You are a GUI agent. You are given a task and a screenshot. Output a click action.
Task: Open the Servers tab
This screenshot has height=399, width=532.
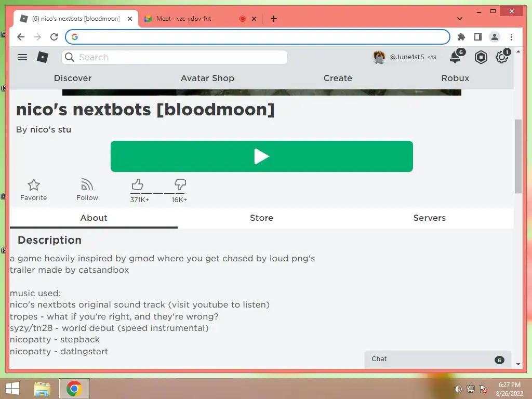pos(430,218)
